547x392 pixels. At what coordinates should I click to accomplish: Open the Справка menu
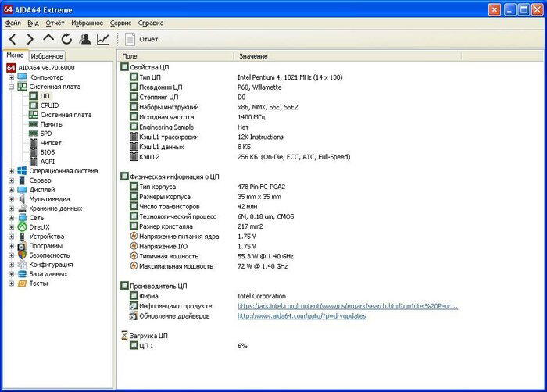(151, 23)
